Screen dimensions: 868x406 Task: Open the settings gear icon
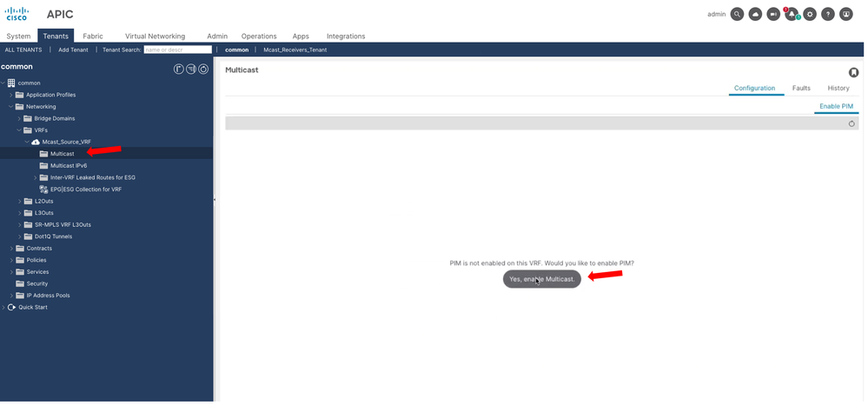tap(810, 15)
